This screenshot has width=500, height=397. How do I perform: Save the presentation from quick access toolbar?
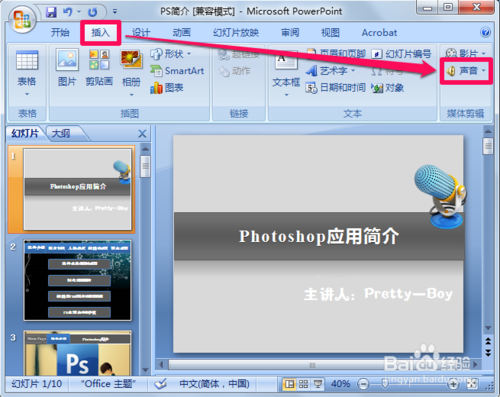point(51,12)
